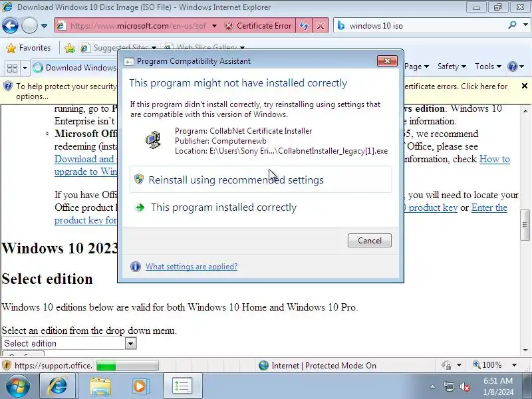Open the Web Slice Gallery favorites item

pos(205,48)
